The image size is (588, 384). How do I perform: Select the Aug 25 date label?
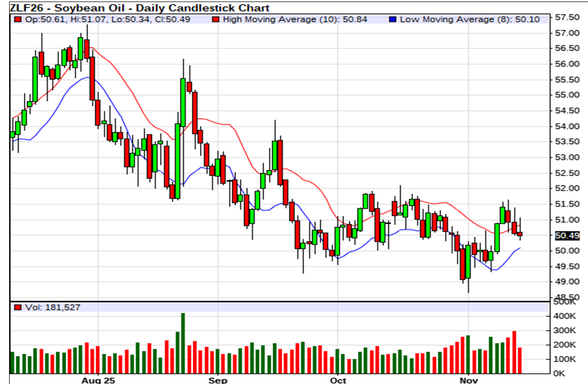pos(99,380)
